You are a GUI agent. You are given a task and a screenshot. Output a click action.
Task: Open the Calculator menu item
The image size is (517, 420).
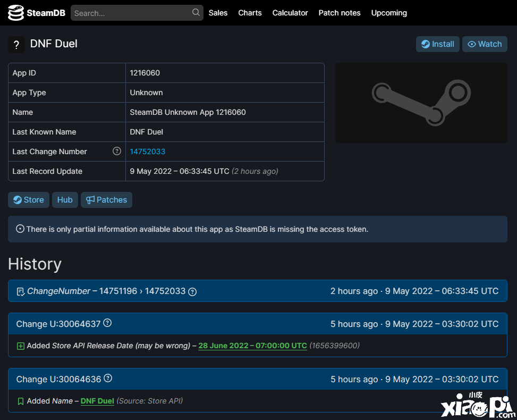pos(290,13)
